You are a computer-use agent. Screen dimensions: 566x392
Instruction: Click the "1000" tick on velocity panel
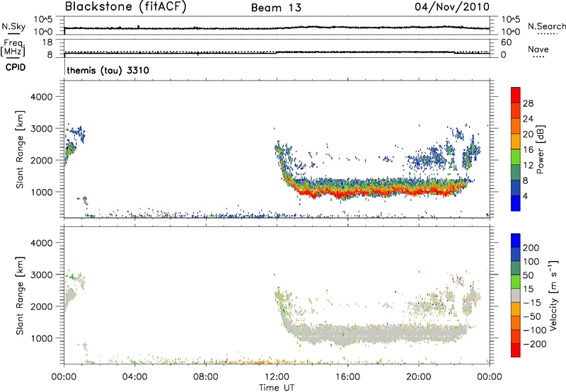42,338
